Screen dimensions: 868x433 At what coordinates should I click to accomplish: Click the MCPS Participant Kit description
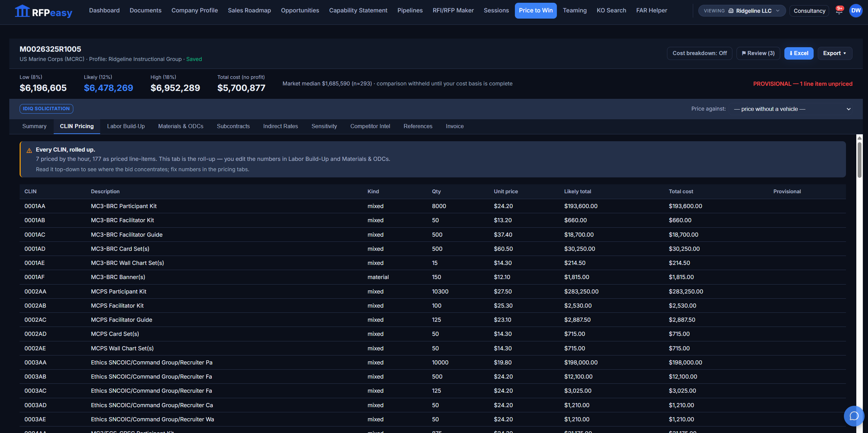click(x=118, y=292)
